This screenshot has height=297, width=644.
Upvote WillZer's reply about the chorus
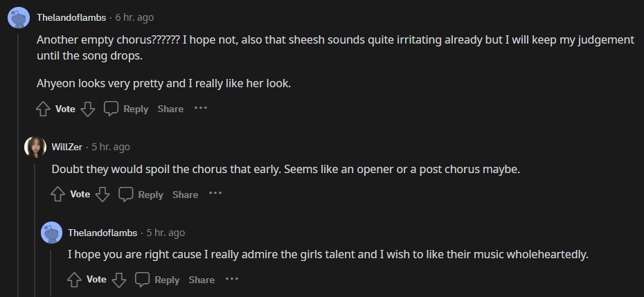pos(58,195)
